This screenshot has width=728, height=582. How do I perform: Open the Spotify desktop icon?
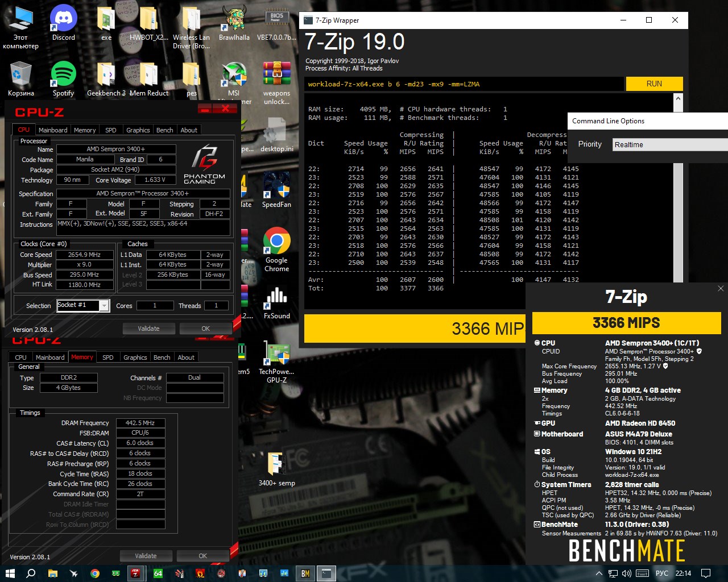(63, 79)
